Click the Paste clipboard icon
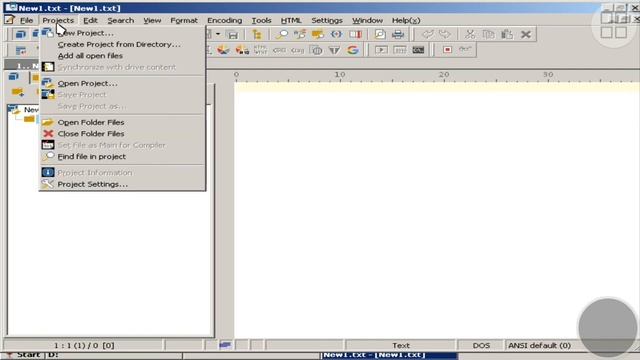The image size is (640, 360). pos(507,34)
